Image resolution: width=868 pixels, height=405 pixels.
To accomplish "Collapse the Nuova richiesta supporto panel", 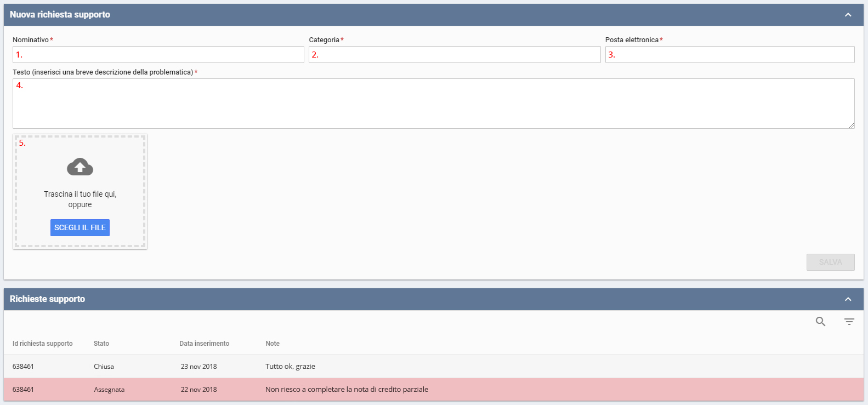I will (848, 15).
